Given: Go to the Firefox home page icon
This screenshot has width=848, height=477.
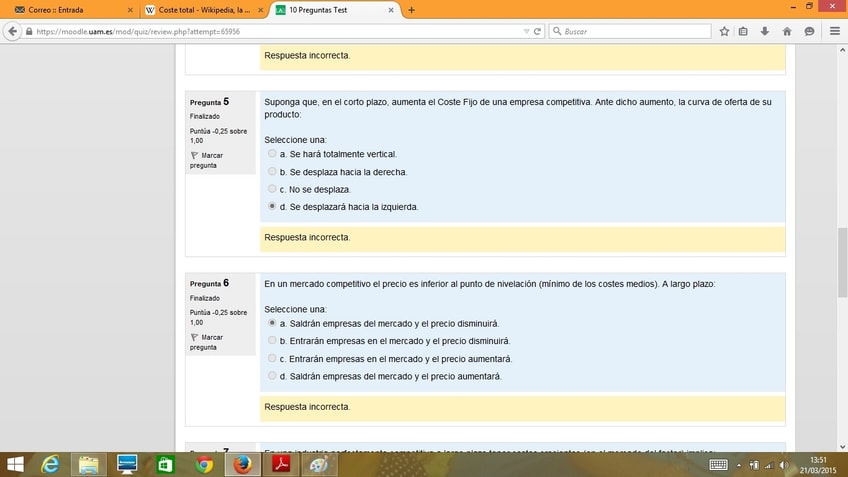Looking at the screenshot, I should click(787, 31).
